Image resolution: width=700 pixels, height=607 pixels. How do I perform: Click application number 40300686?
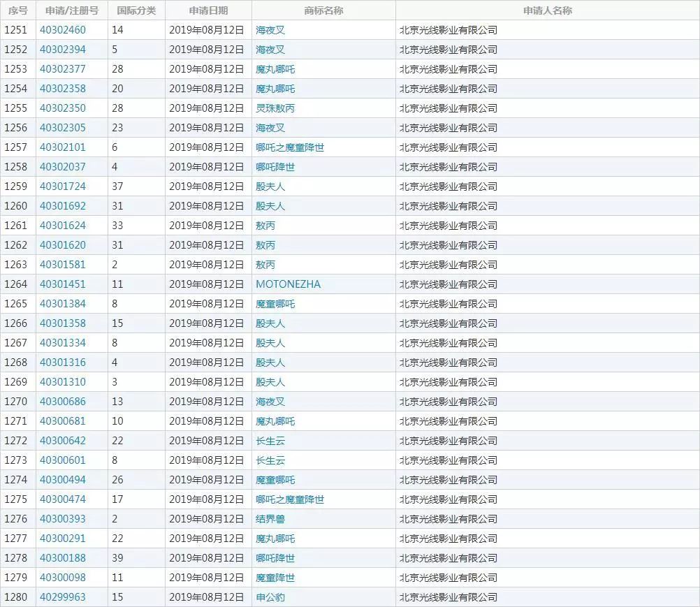click(x=62, y=401)
